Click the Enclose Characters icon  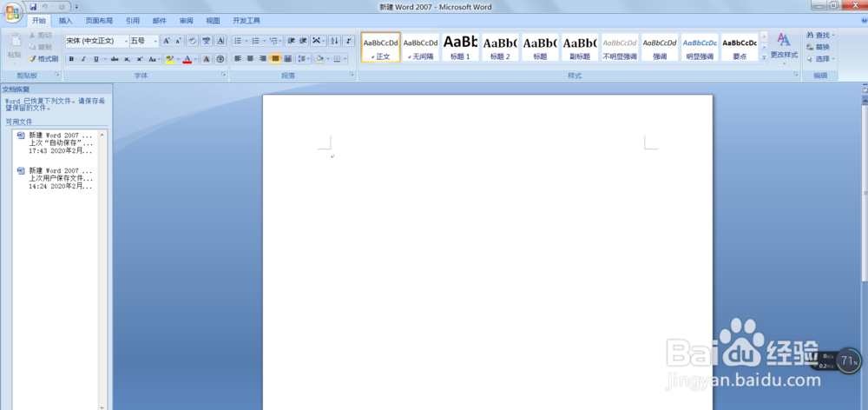point(220,59)
